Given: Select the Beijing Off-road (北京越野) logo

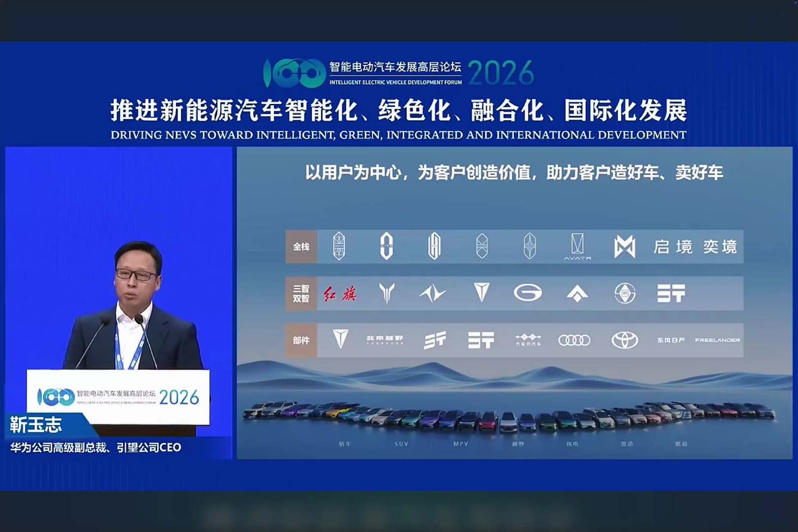Looking at the screenshot, I should [x=386, y=339].
